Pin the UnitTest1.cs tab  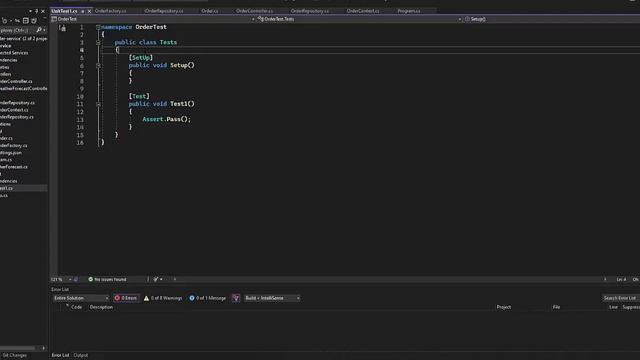[82, 11]
